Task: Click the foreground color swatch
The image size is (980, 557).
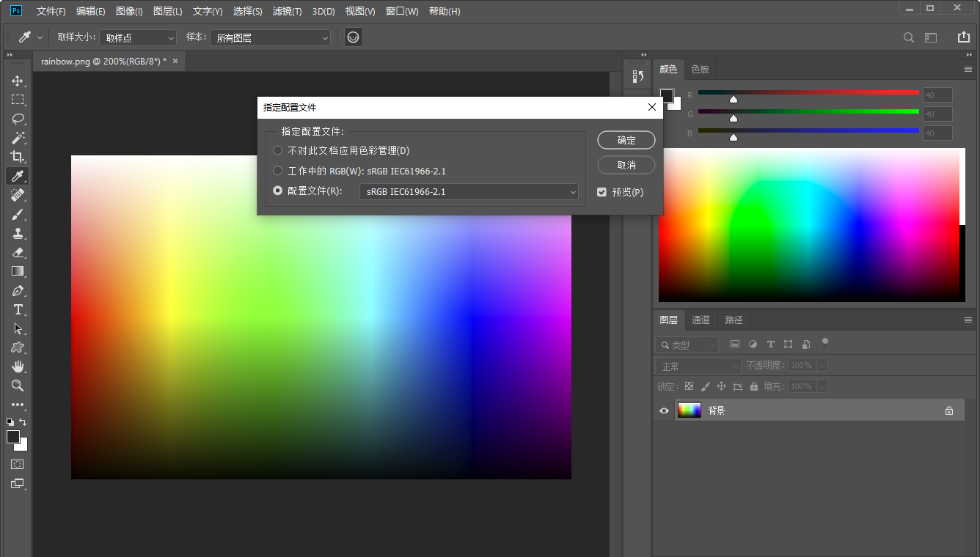Action: (x=12, y=437)
